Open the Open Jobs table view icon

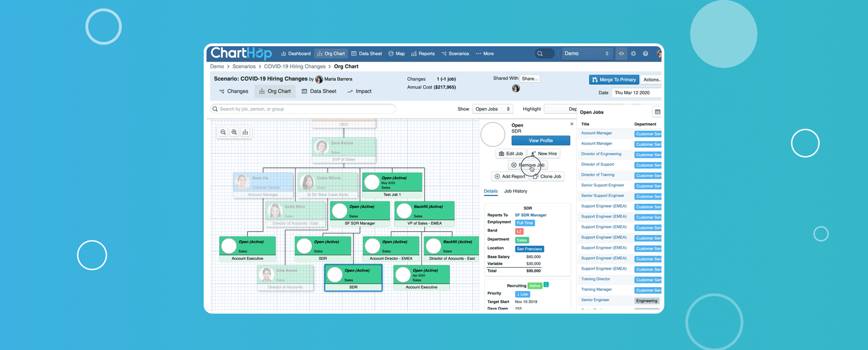click(657, 112)
